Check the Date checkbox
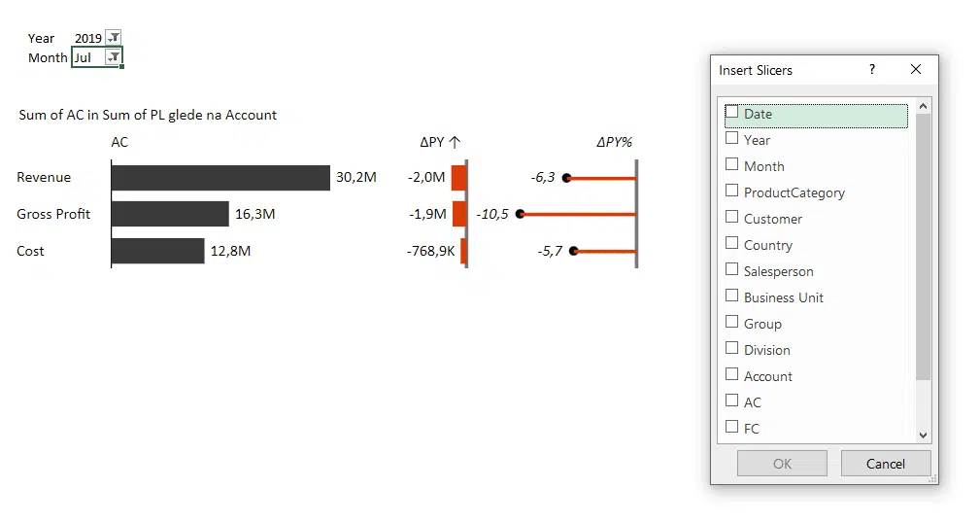The height and width of the screenshot is (523, 980). pyautogui.click(x=732, y=113)
